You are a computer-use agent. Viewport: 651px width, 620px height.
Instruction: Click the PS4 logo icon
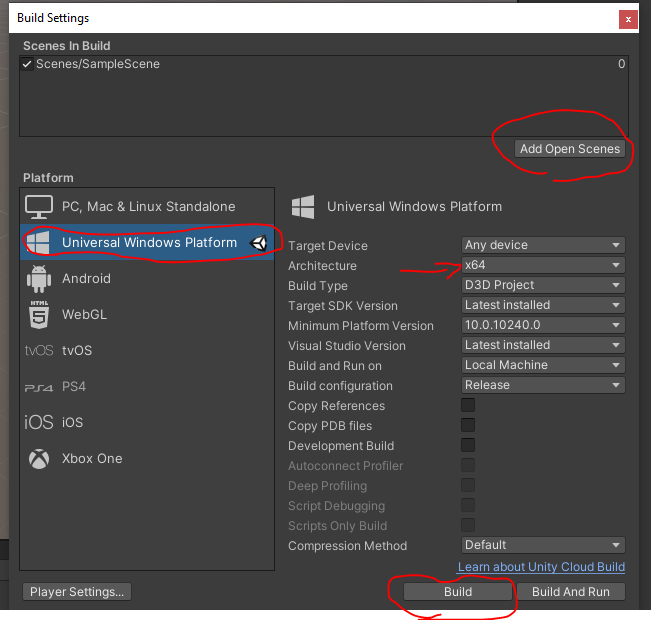click(39, 388)
